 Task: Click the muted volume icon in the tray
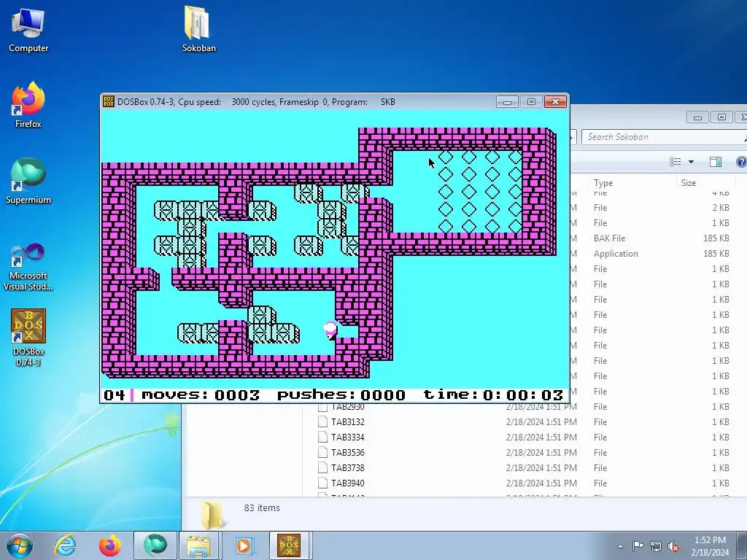[673, 546]
